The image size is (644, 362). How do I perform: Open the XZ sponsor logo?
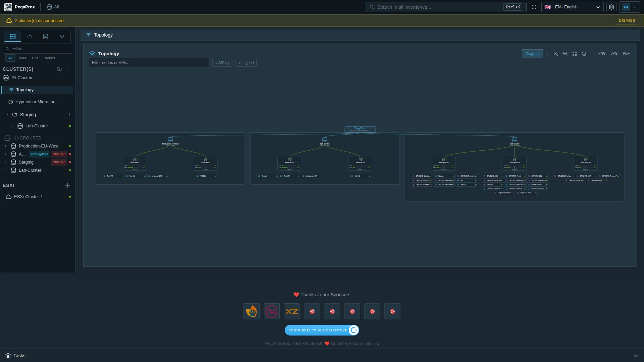click(x=292, y=311)
